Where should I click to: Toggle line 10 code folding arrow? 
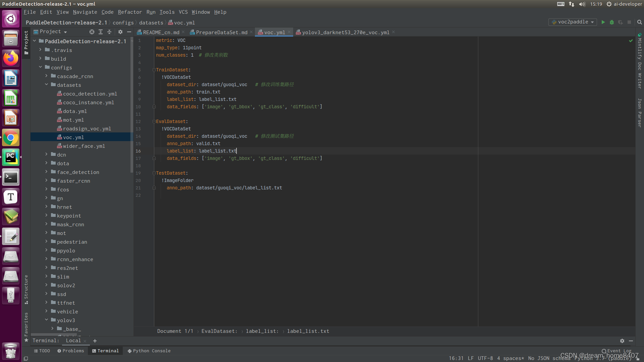pyautogui.click(x=154, y=107)
